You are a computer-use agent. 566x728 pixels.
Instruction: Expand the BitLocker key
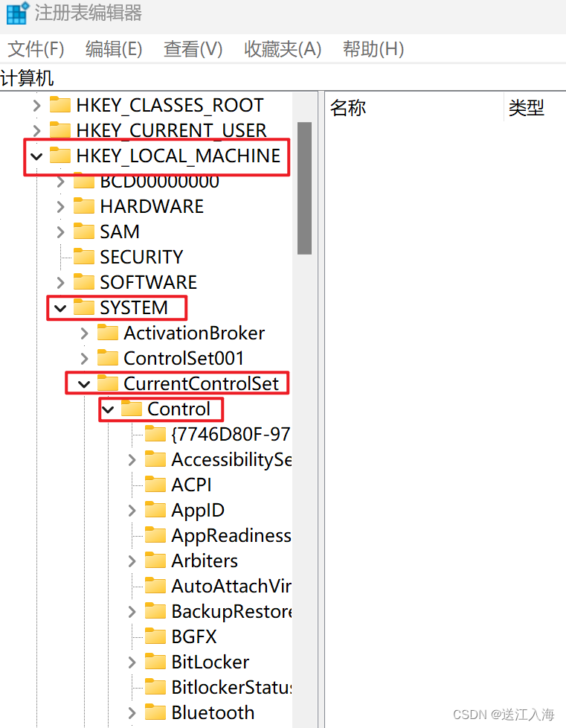132,662
